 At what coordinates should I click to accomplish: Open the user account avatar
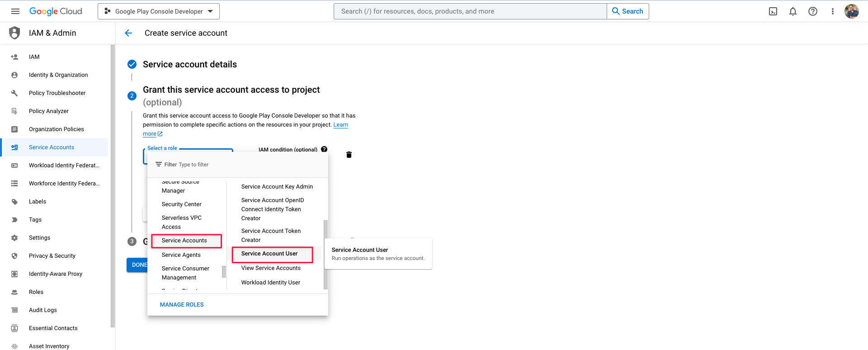[x=852, y=11]
